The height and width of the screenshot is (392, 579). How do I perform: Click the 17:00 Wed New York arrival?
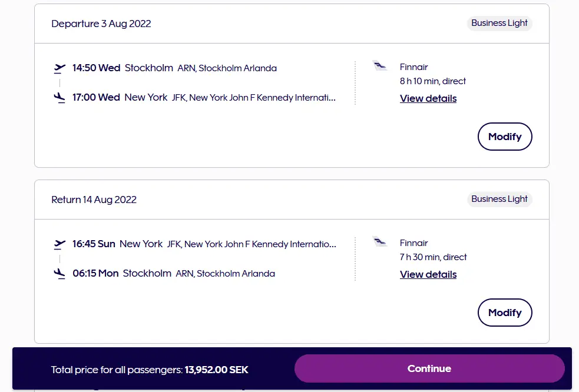click(x=96, y=97)
